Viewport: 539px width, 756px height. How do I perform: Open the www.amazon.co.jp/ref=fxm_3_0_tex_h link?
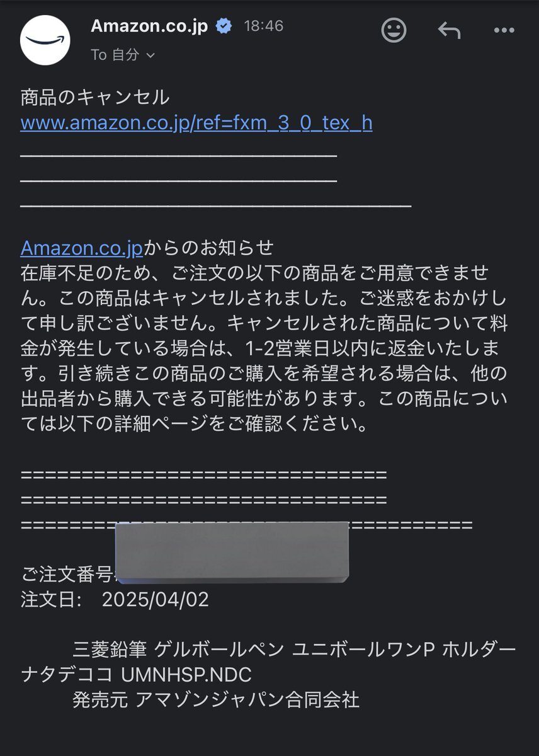coord(196,123)
